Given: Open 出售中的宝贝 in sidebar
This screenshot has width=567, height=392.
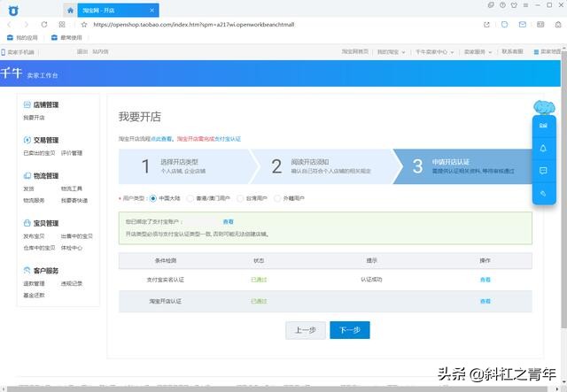Looking at the screenshot, I should (x=77, y=236).
